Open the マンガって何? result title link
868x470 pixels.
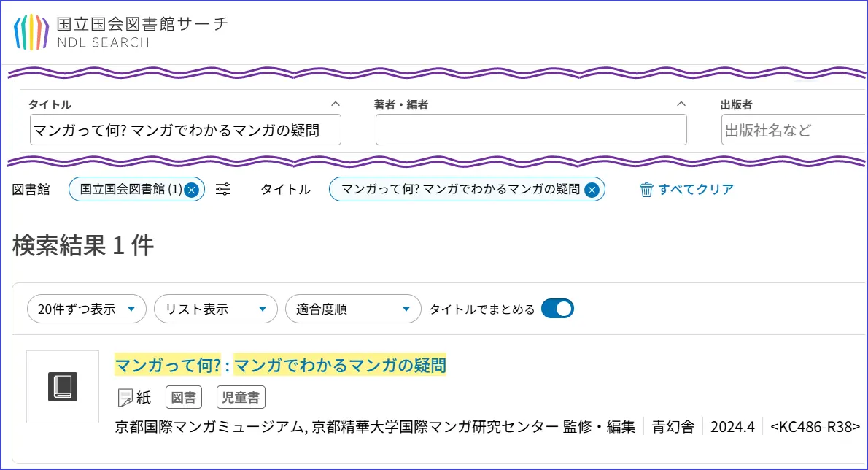click(x=280, y=365)
